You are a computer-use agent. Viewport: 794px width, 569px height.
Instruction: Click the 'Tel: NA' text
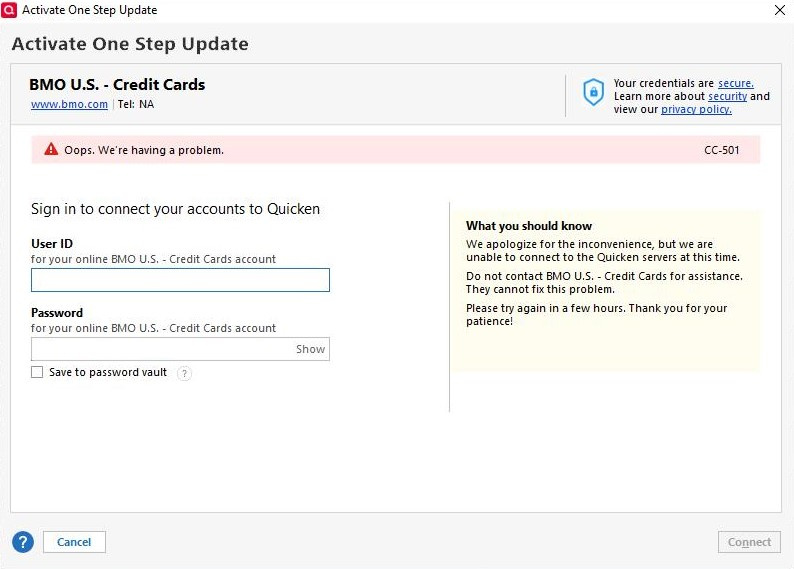pyautogui.click(x=136, y=104)
